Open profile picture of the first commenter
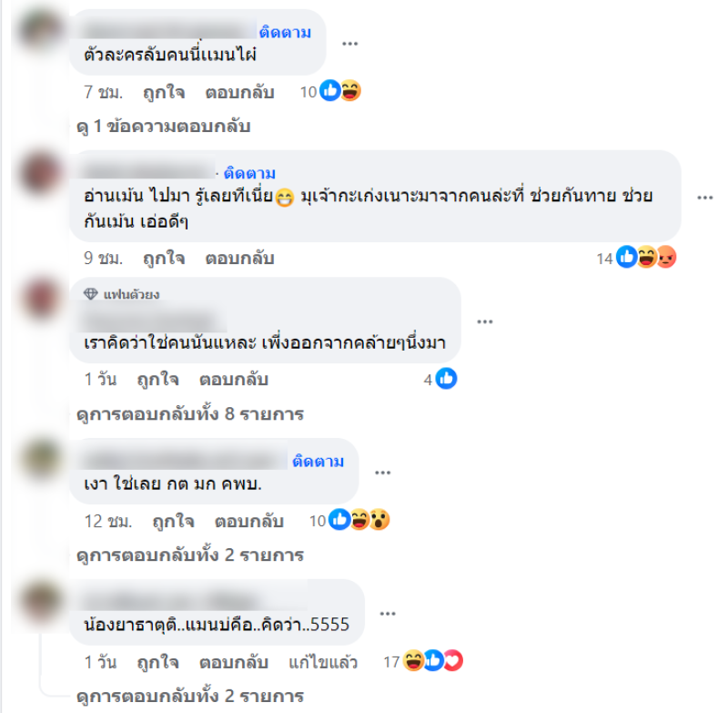This screenshot has height=713, width=728. [41, 29]
